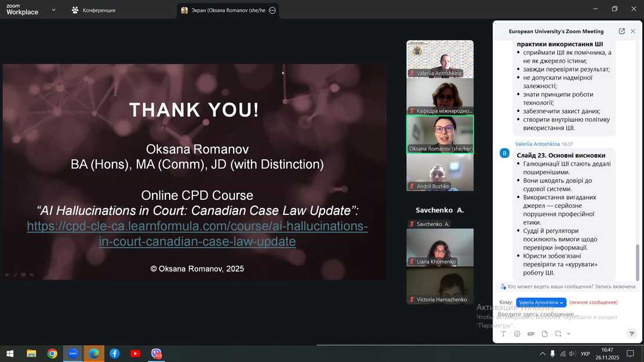644x362 pixels.
Task: Select Oksana Romanov's video thumbnail
Action: pos(440,134)
